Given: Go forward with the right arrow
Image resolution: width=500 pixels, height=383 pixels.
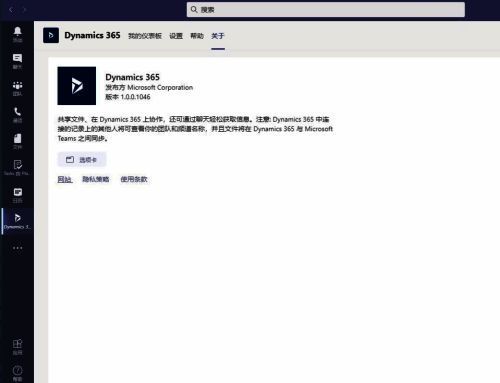Looking at the screenshot, I should point(24,10).
